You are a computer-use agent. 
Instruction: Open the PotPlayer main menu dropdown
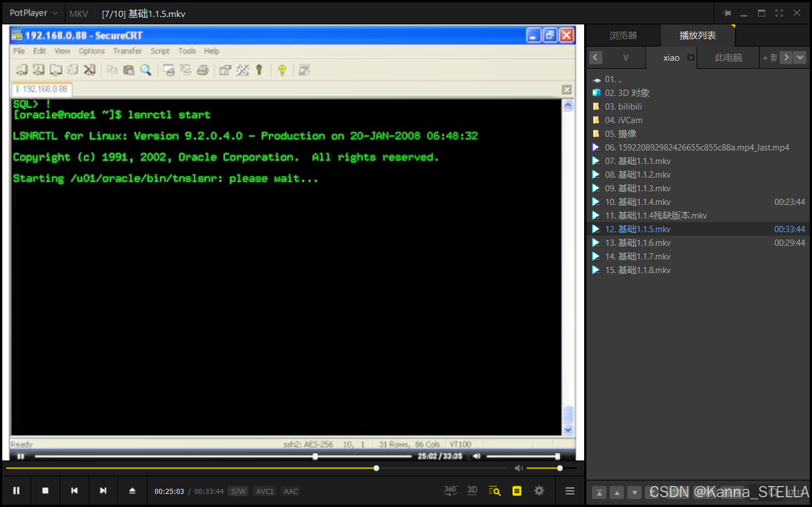34,13
